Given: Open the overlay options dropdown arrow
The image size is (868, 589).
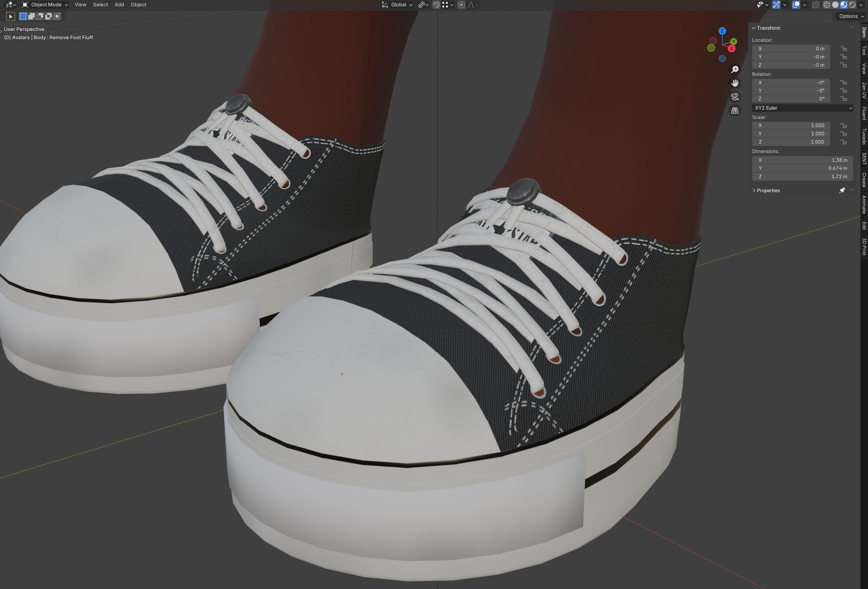Looking at the screenshot, I should pos(804,5).
